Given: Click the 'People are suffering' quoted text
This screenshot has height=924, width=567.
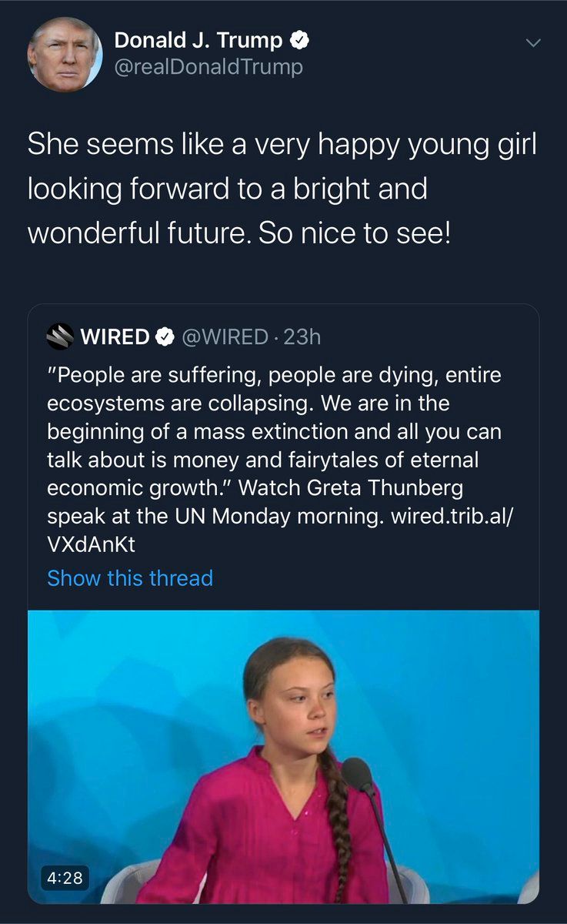Looking at the screenshot, I should coord(273,375).
